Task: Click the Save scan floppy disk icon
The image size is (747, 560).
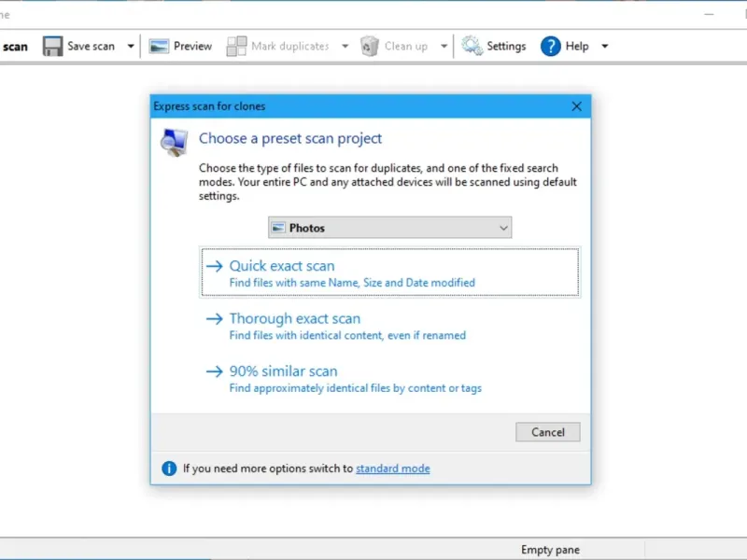Action: (x=52, y=46)
